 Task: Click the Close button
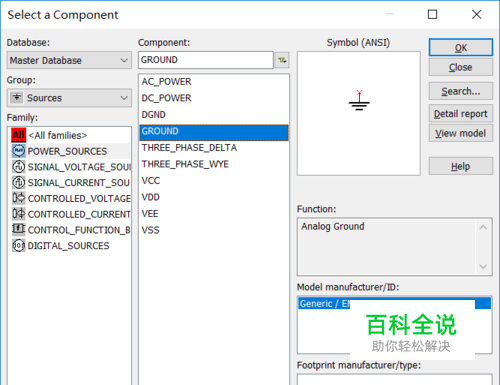click(x=461, y=67)
